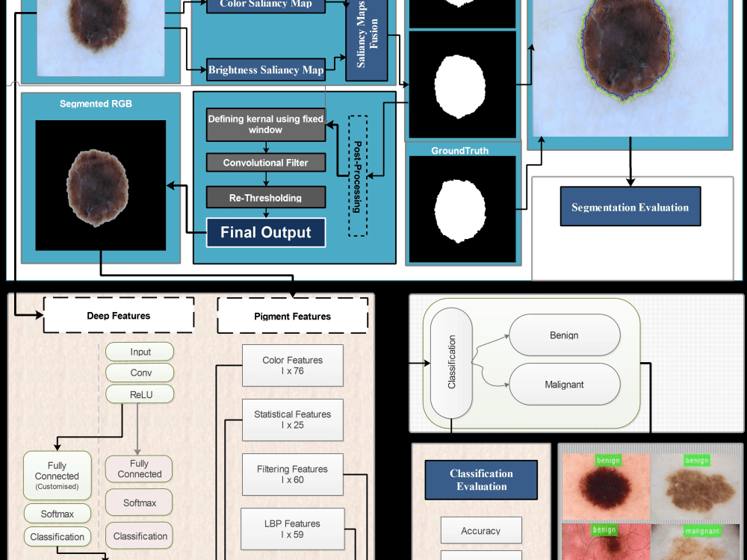Select the Classification Evaluation box
Image resolution: width=747 pixels, height=560 pixels.
tap(481, 479)
